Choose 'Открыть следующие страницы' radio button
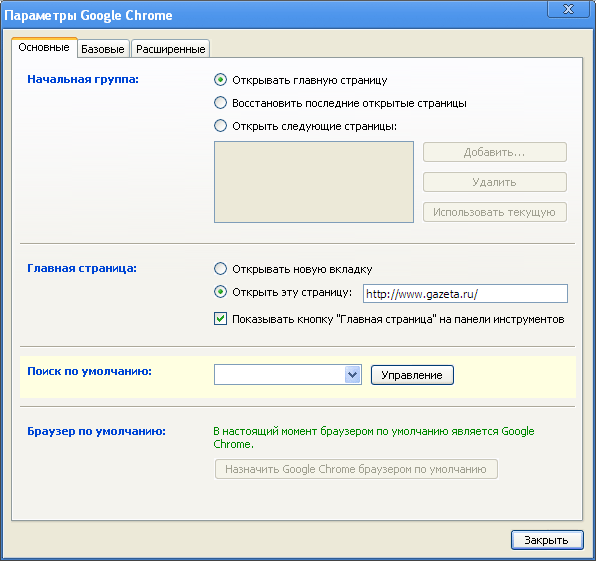Screen dimensions: 596x561 pyautogui.click(x=220, y=126)
